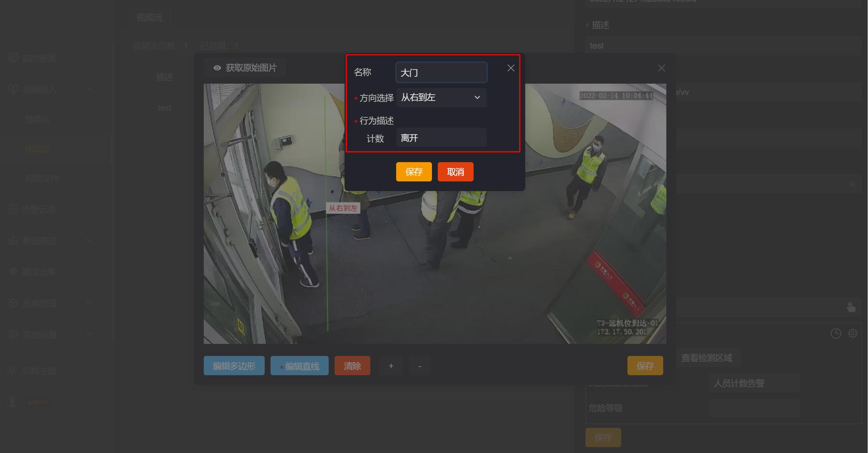The height and width of the screenshot is (453, 868).
Task: Click the admin user avatar icon
Action: pyautogui.click(x=12, y=402)
